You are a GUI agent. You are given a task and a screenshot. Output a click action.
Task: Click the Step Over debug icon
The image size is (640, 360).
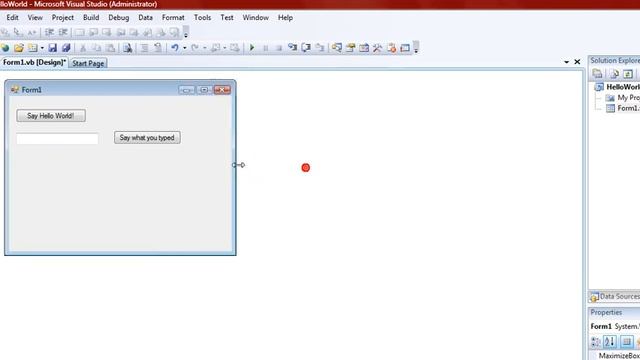click(306, 48)
